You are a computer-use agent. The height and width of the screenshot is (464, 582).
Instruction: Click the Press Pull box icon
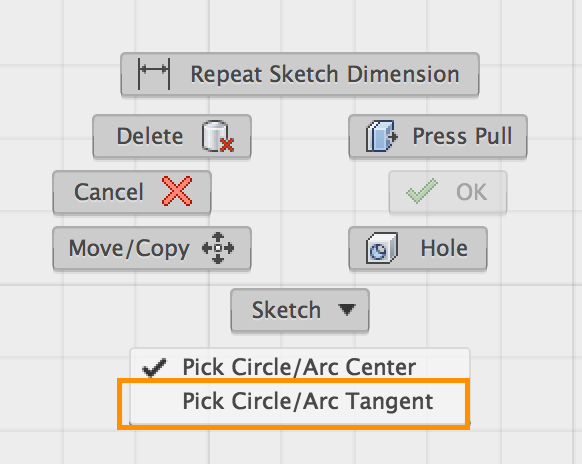[382, 136]
